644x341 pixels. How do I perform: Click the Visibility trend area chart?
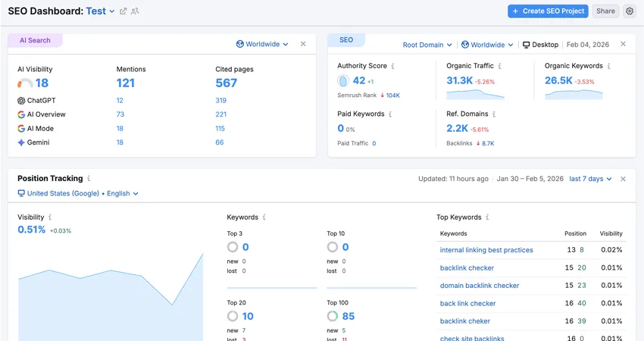coord(111,298)
